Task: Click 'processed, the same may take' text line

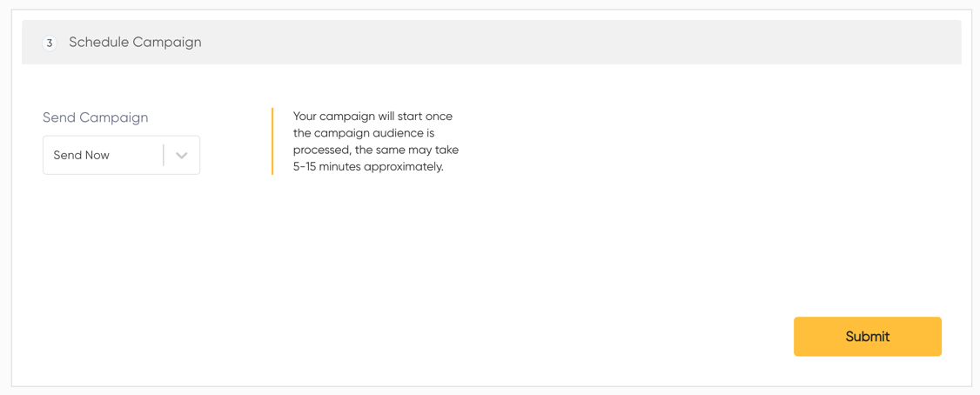Action: [x=376, y=151]
